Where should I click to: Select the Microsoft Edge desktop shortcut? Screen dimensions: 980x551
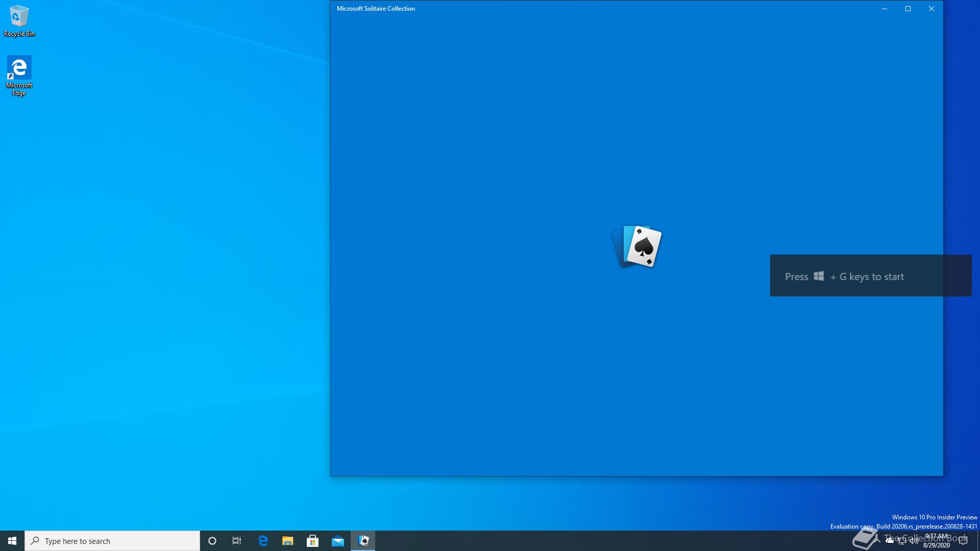click(x=19, y=76)
